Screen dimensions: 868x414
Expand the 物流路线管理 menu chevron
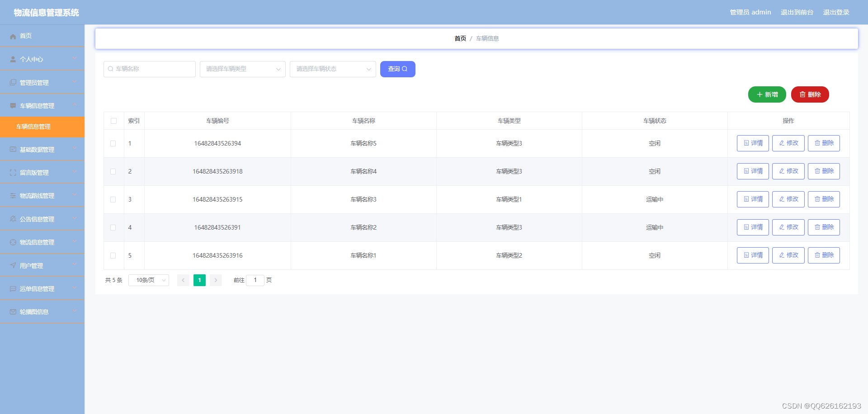[75, 195]
